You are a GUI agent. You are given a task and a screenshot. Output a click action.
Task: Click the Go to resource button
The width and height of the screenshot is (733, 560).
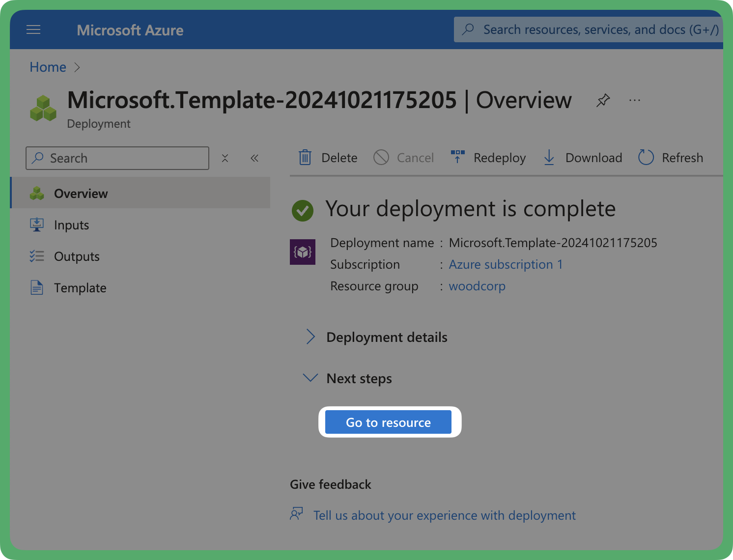[x=388, y=422]
